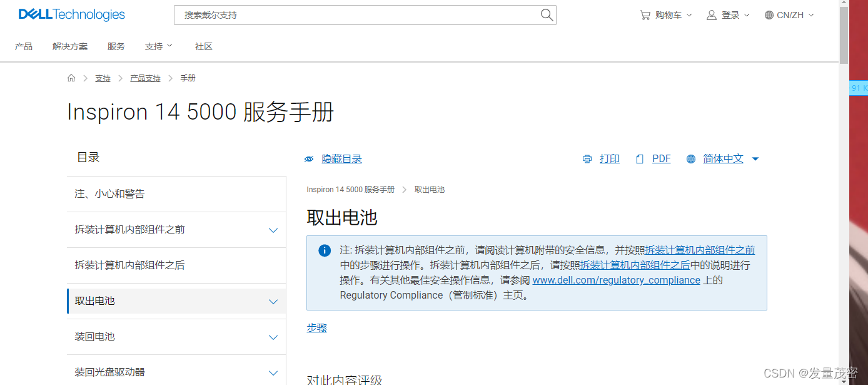The image size is (868, 385).
Task: Open the 服务 menu
Action: click(116, 46)
